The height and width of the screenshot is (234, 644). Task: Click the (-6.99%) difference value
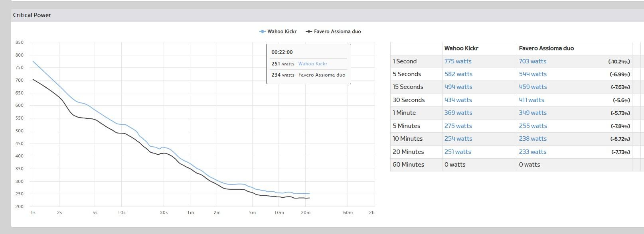click(620, 75)
